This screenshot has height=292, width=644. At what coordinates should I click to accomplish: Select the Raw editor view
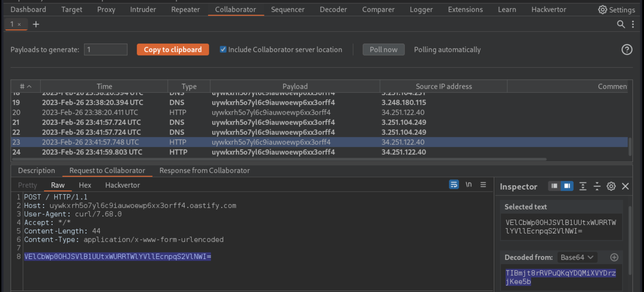[x=58, y=185]
